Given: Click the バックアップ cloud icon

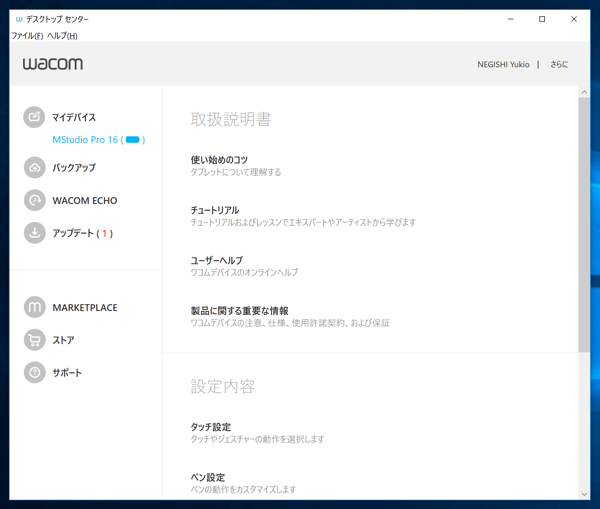Looking at the screenshot, I should pyautogui.click(x=34, y=167).
